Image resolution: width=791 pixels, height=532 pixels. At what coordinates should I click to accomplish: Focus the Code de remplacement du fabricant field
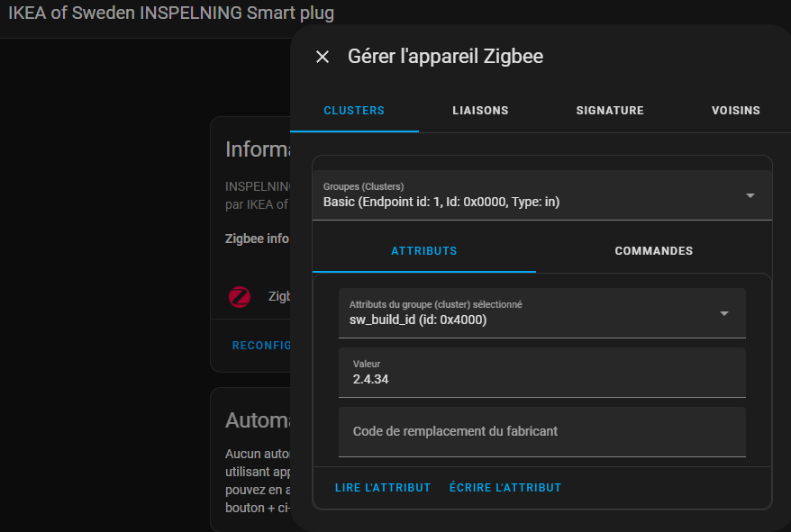(x=542, y=432)
